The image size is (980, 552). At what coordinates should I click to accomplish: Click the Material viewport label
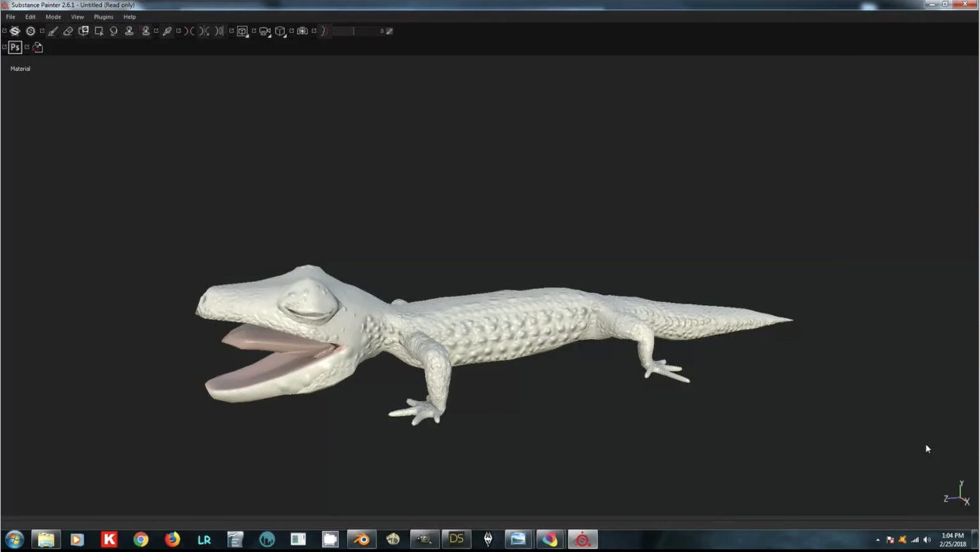[20, 69]
